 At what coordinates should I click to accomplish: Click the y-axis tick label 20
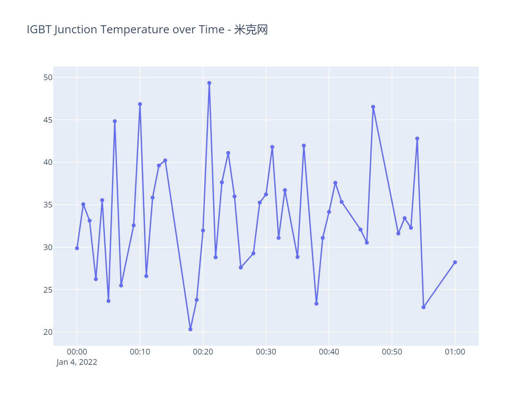pyautogui.click(x=48, y=332)
